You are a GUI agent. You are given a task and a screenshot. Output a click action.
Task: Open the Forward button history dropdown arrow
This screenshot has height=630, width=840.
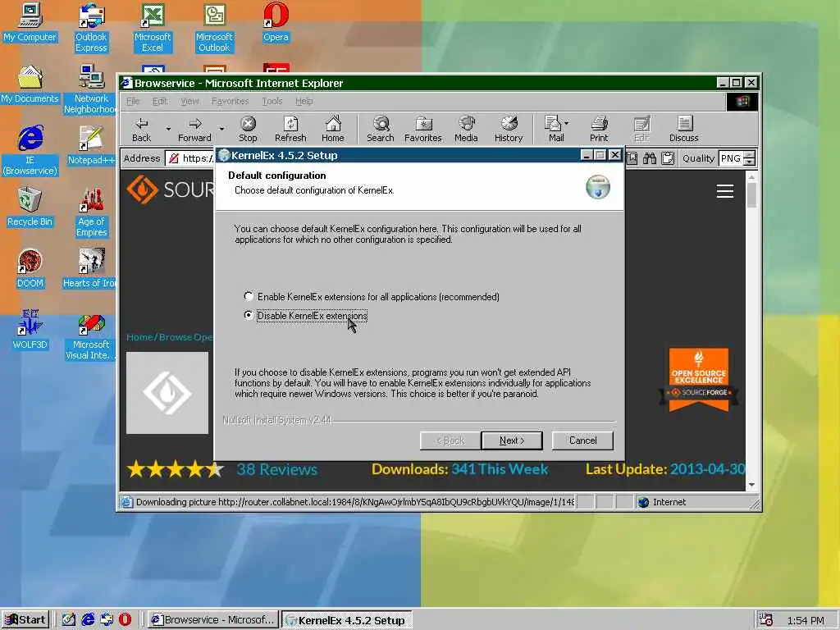click(221, 129)
